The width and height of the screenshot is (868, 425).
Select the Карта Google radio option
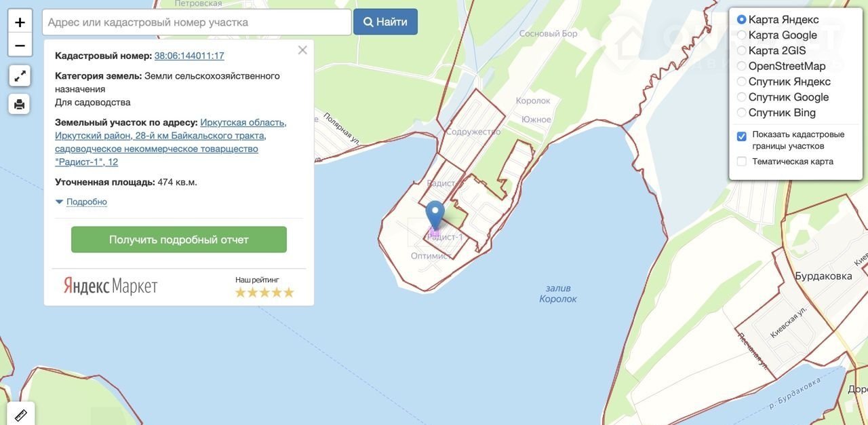click(x=742, y=35)
